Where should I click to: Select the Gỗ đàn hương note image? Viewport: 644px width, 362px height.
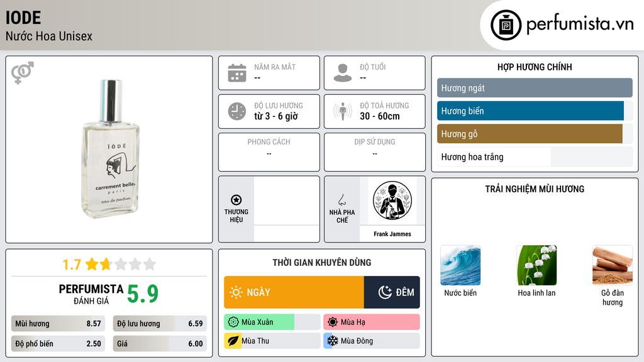[x=613, y=265]
